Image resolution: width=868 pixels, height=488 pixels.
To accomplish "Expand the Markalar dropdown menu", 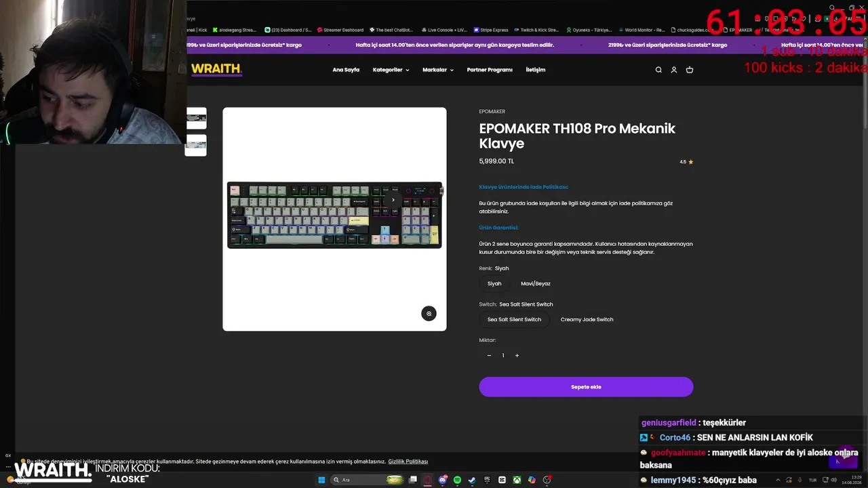I will pyautogui.click(x=438, y=70).
